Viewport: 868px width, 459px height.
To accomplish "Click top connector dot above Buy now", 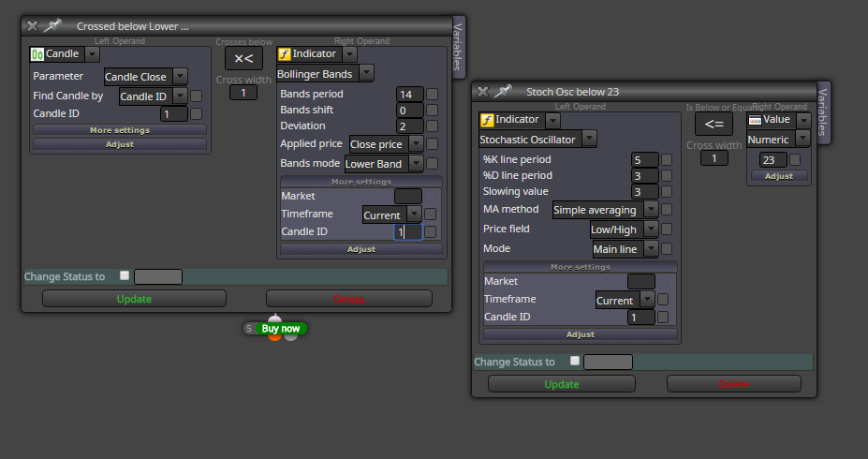I will pyautogui.click(x=274, y=318).
